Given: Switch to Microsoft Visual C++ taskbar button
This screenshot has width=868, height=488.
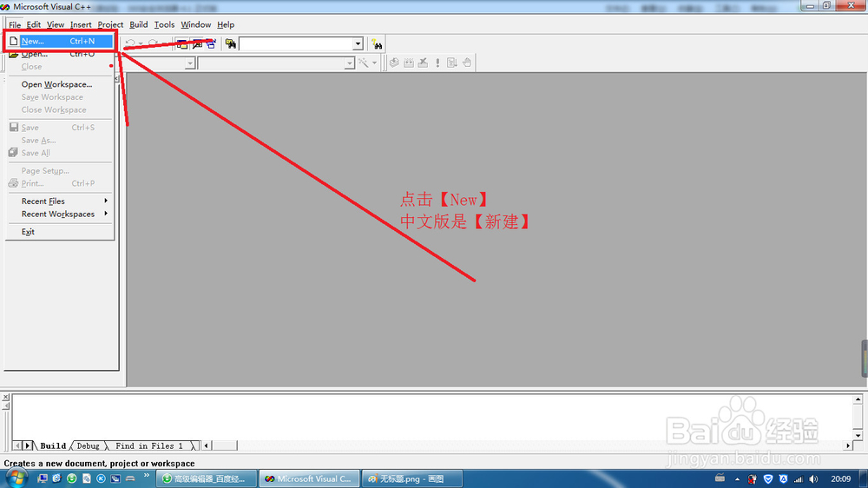Looking at the screenshot, I should tap(308, 479).
